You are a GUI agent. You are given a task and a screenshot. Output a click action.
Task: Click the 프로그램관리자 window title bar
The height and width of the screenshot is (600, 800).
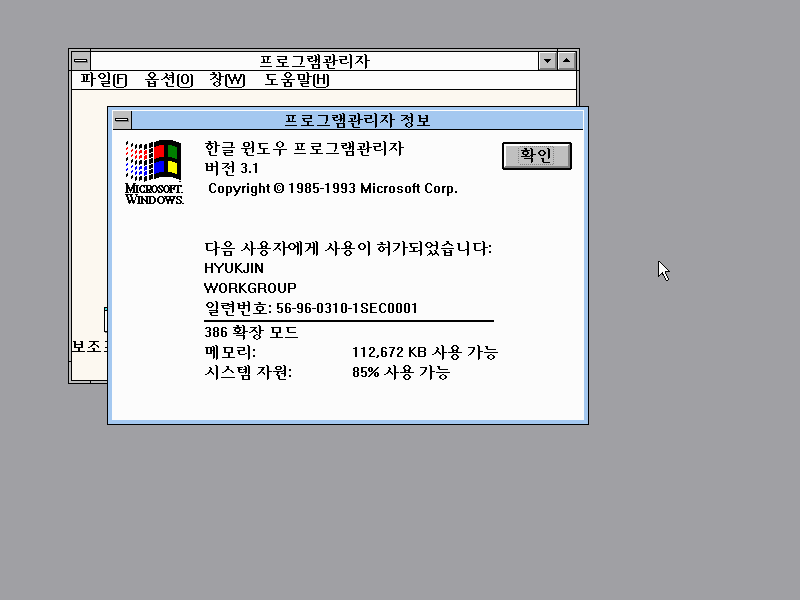pos(314,61)
